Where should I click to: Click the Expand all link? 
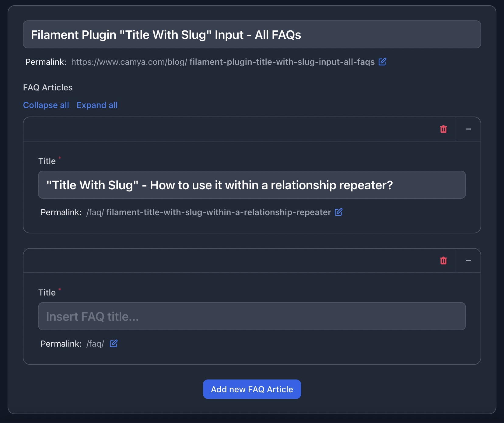[x=97, y=105]
